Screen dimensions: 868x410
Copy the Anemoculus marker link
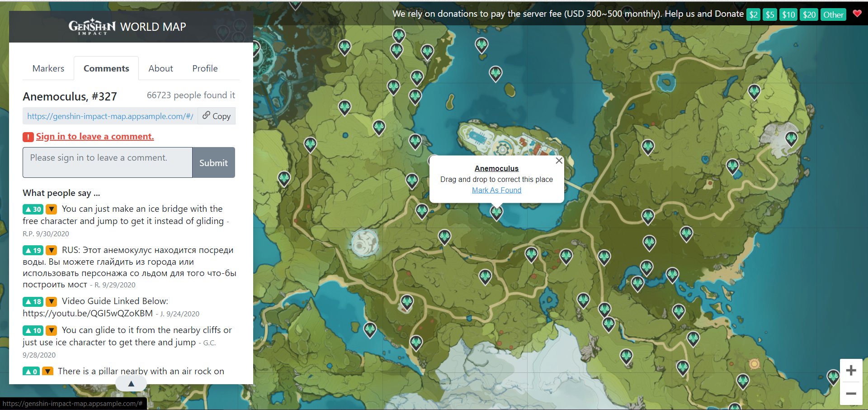click(217, 116)
